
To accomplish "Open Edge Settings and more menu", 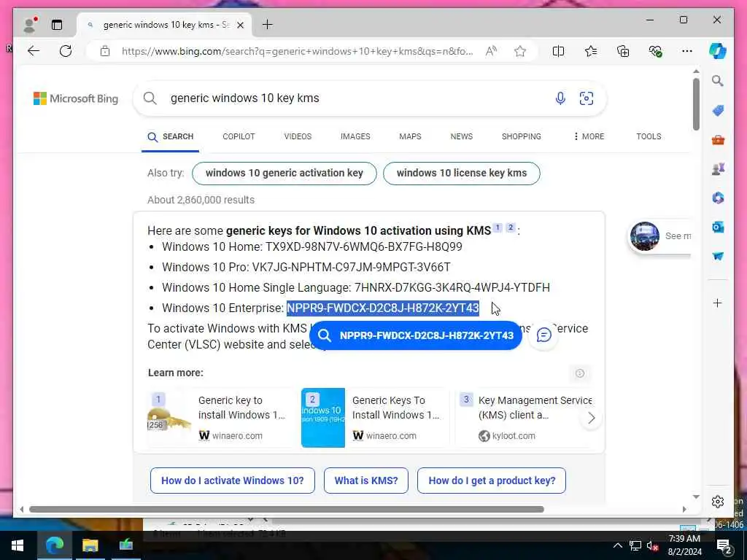I will (x=687, y=51).
